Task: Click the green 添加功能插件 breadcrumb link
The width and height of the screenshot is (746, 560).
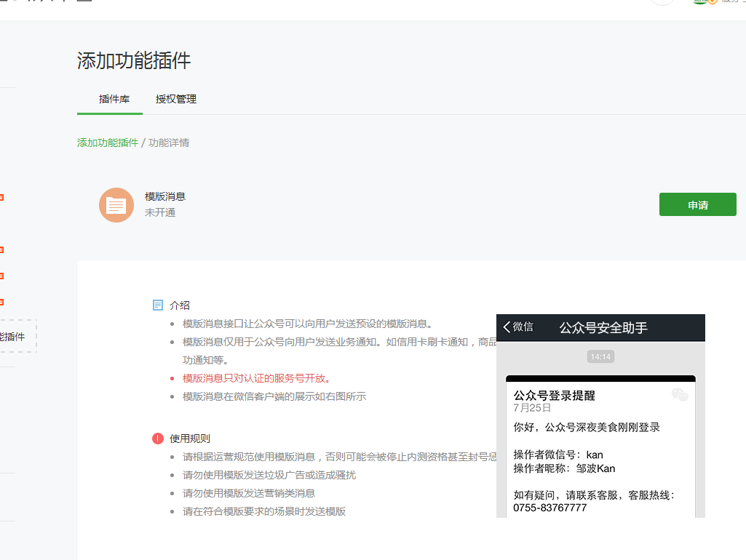Action: click(108, 143)
